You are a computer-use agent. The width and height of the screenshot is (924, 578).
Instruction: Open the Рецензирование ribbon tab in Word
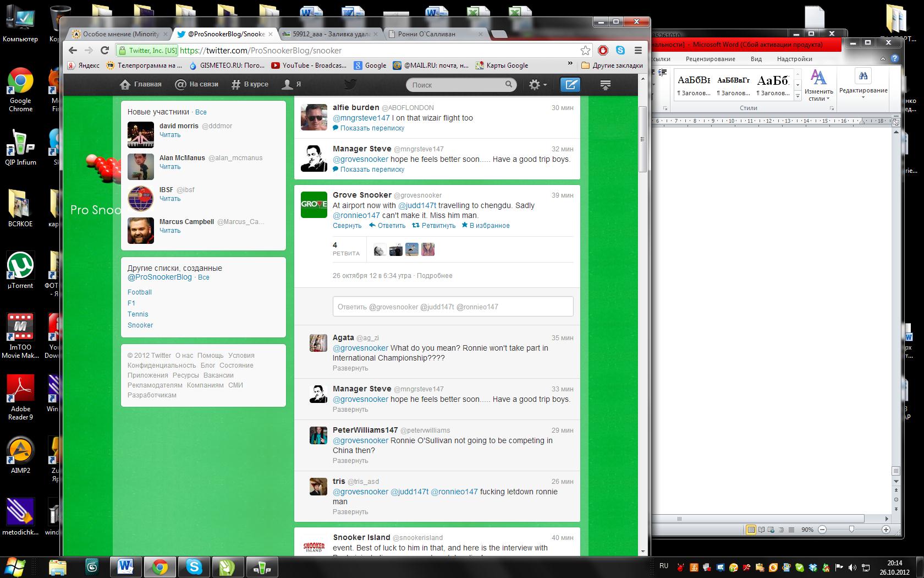point(711,59)
